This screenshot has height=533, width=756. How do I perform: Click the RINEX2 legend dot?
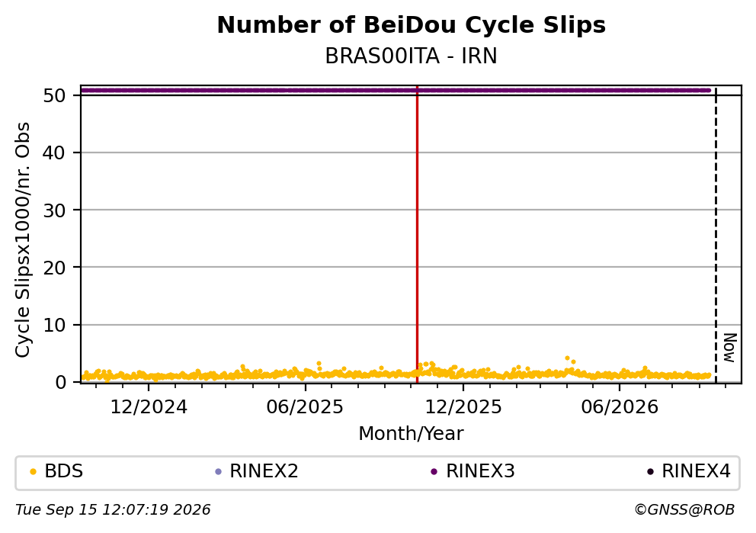218,472
